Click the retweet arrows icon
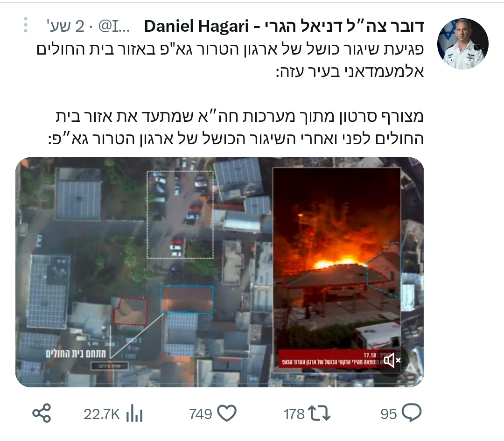This screenshot has height=441, width=504. point(319,413)
